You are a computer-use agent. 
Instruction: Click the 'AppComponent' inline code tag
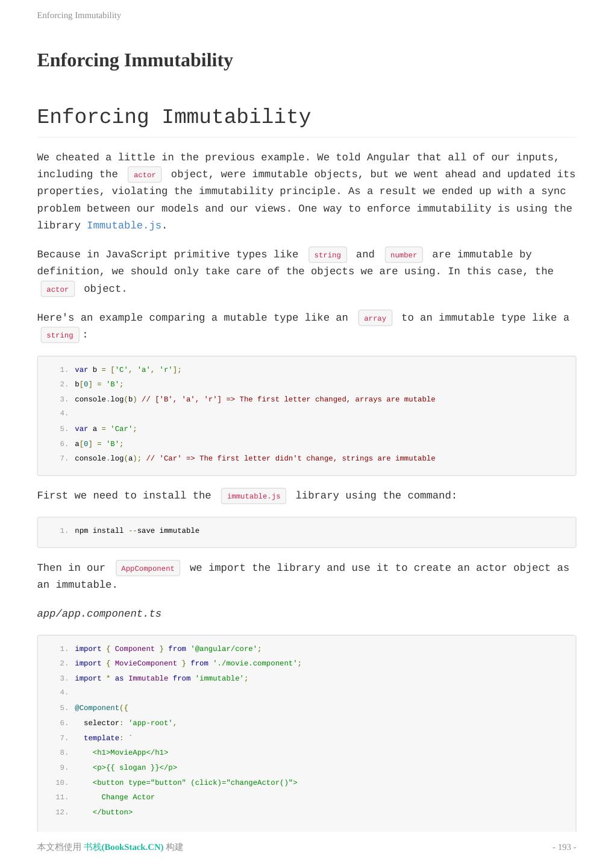148,568
